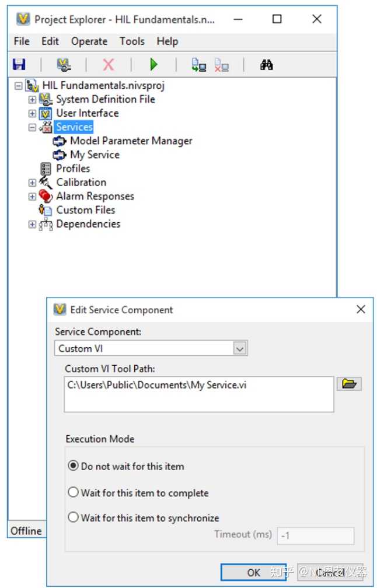
Task: Open the Tools menu
Action: click(132, 41)
